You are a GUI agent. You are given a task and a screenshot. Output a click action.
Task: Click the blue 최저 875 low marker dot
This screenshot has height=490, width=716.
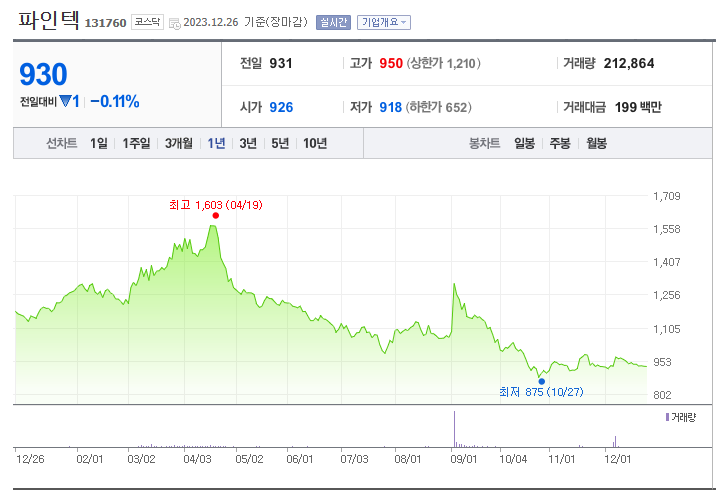(x=542, y=381)
